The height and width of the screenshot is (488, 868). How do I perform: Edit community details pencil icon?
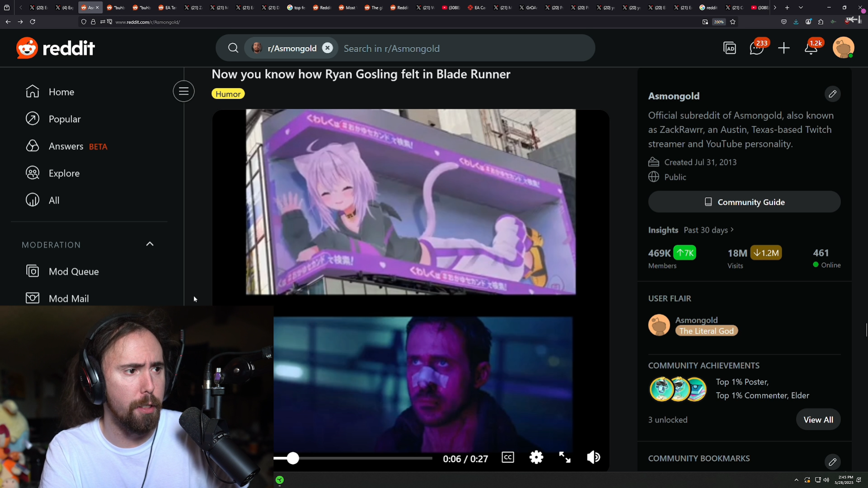pos(832,94)
